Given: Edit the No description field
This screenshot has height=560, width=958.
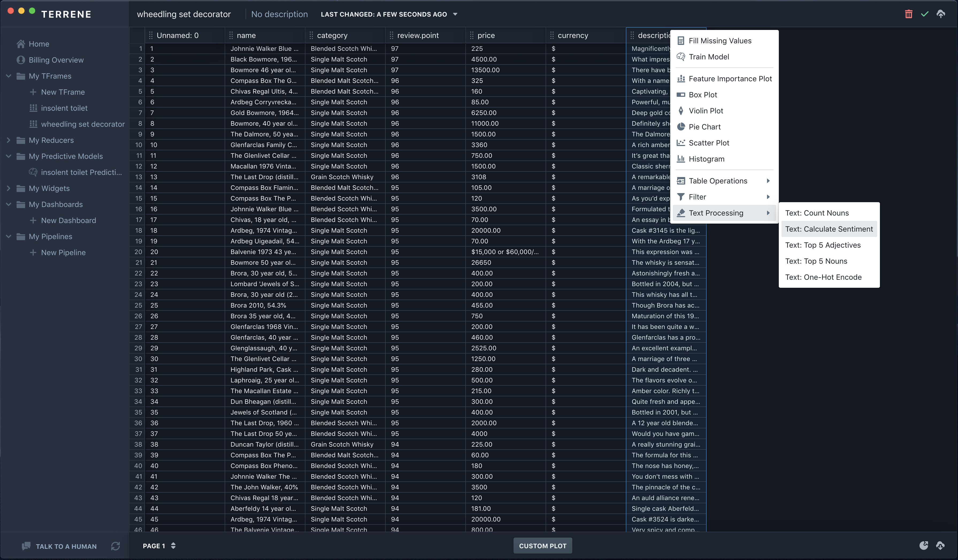Looking at the screenshot, I should click(279, 14).
